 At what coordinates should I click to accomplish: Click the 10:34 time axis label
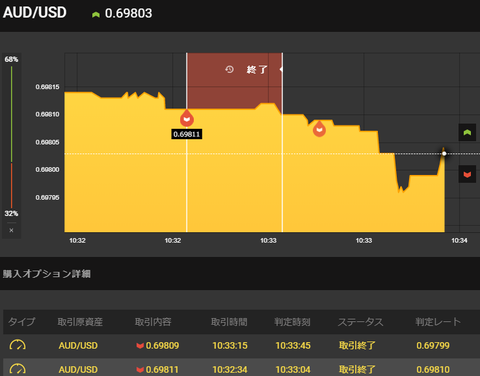(x=459, y=241)
